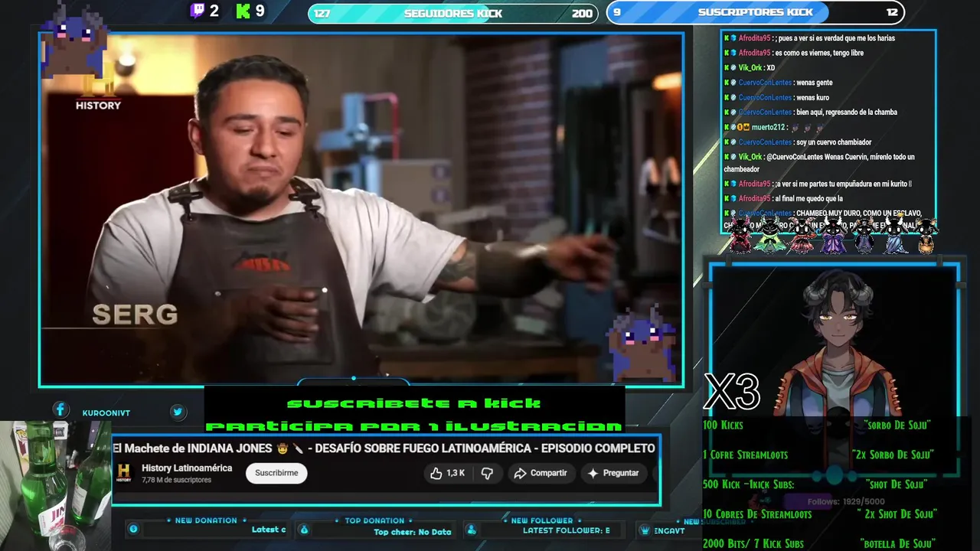The image size is (980, 551).
Task: Open the Twitter bird icon link
Action: click(178, 412)
